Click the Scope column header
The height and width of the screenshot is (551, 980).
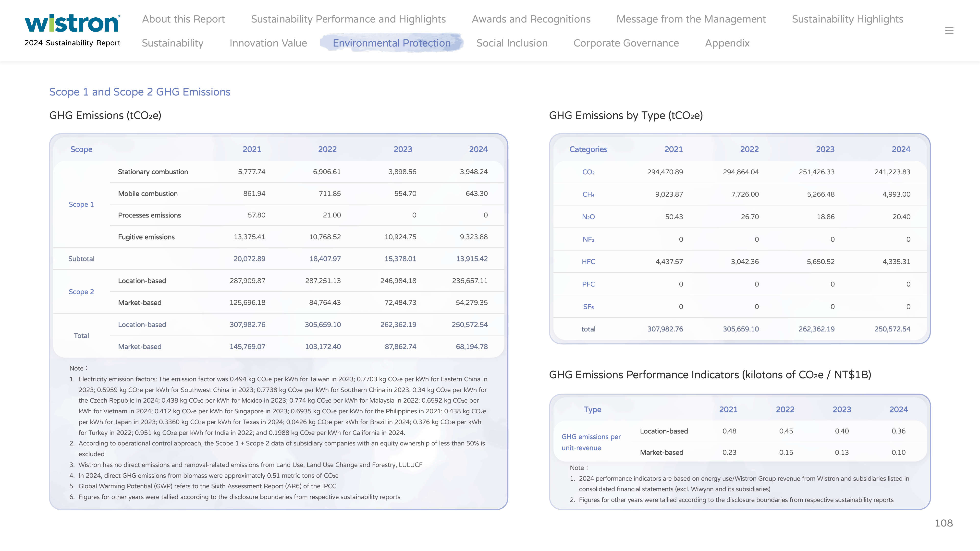pyautogui.click(x=81, y=149)
